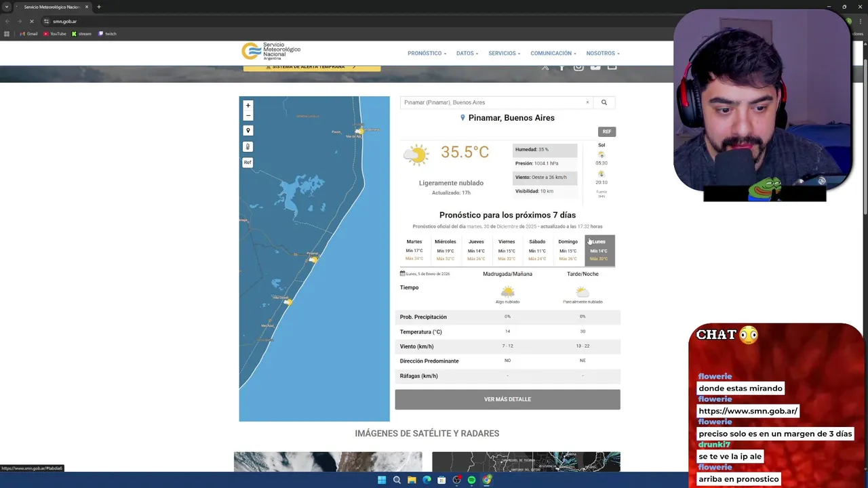Select the Domingo forecast tab
This screenshot has height=488, width=868.
coord(568,250)
